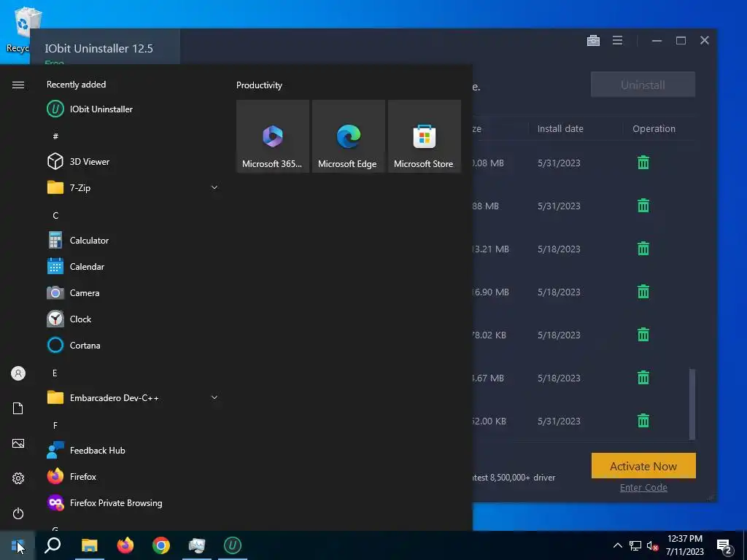The image size is (747, 560).
Task: Click the network tray icon
Action: click(635, 546)
